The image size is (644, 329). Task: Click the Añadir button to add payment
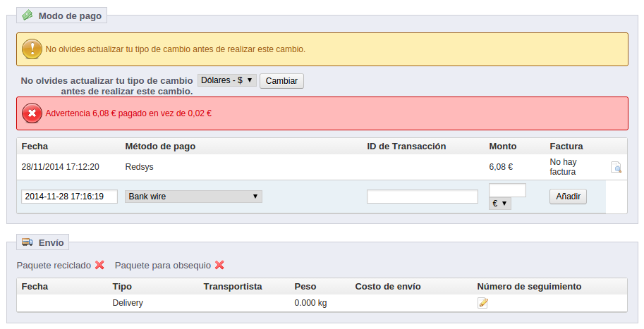568,197
